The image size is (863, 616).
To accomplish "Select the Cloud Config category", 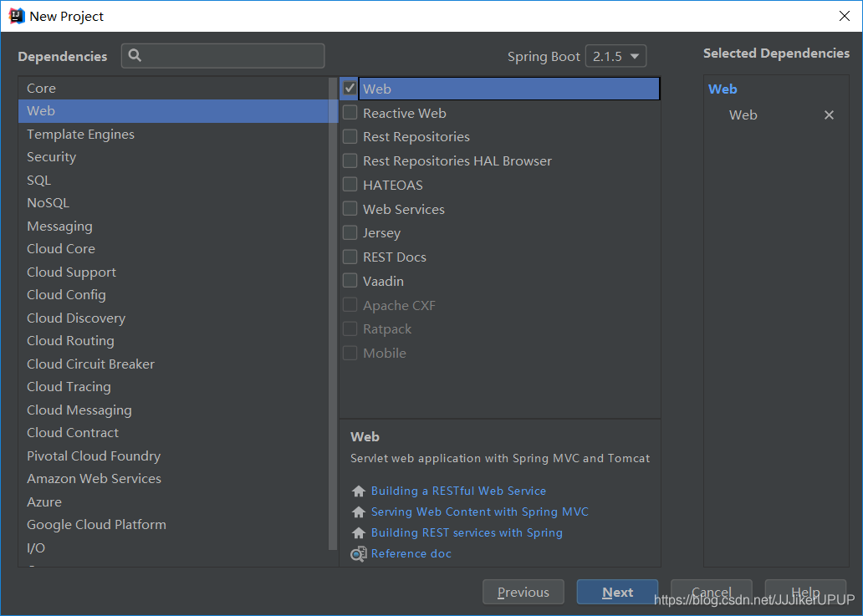I will pyautogui.click(x=173, y=295).
